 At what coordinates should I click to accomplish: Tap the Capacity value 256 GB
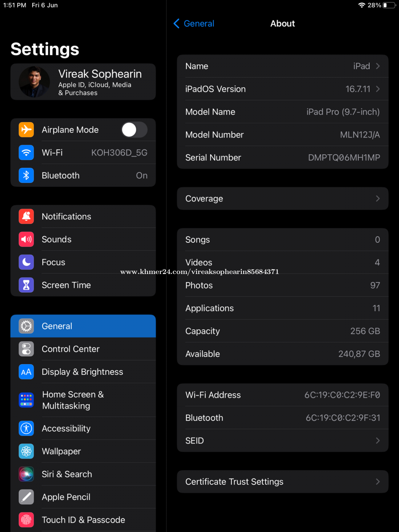(365, 331)
